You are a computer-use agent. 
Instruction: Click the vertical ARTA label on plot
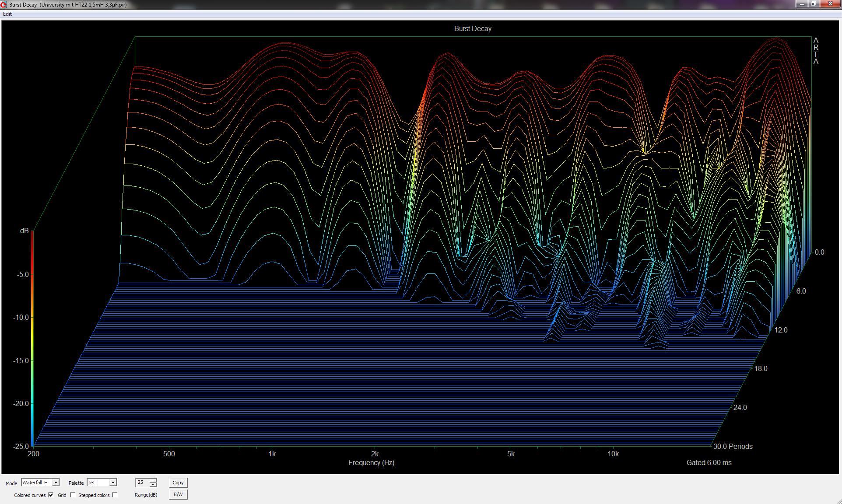click(x=816, y=51)
